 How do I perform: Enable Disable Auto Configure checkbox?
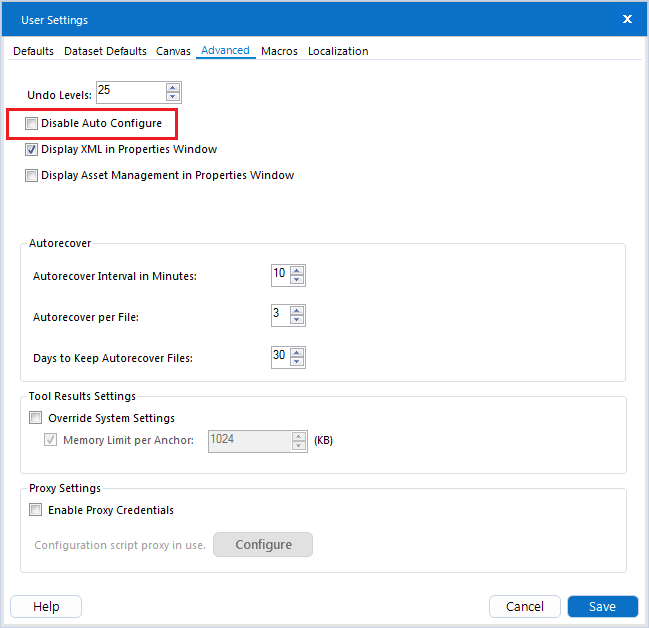point(32,124)
